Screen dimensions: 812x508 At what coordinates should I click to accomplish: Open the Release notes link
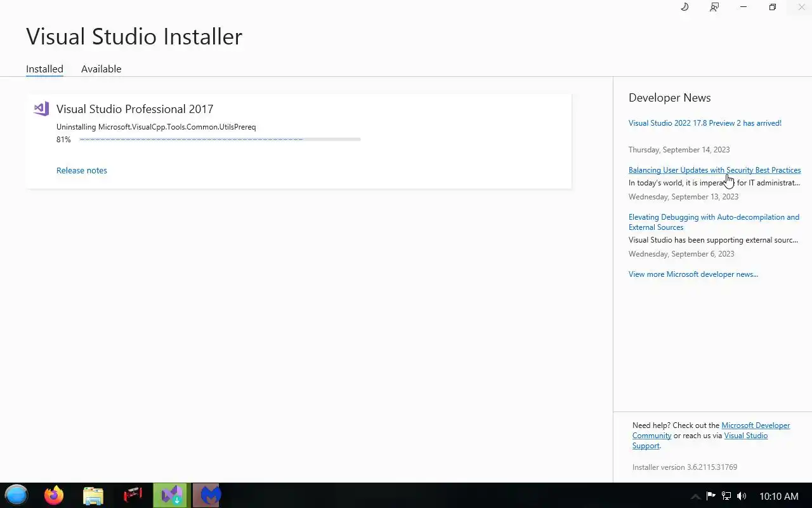point(82,170)
